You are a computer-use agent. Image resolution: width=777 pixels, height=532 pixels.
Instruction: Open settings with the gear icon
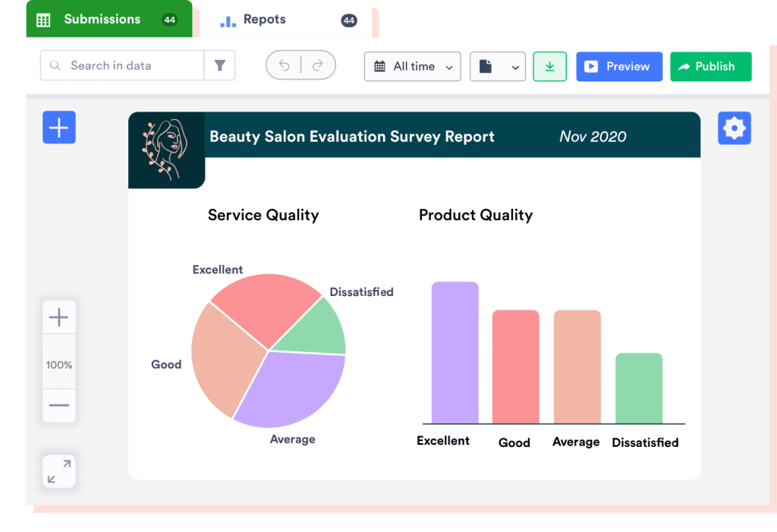(734, 128)
